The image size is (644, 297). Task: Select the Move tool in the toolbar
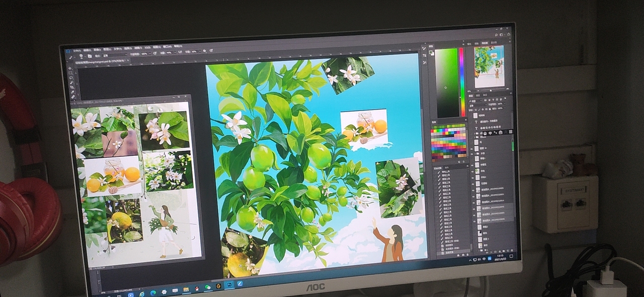tap(70, 68)
